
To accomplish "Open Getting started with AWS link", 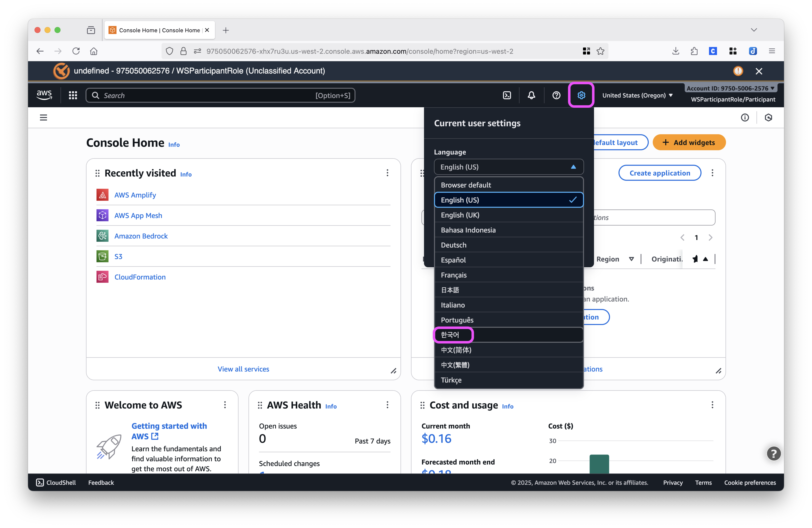I will (169, 431).
